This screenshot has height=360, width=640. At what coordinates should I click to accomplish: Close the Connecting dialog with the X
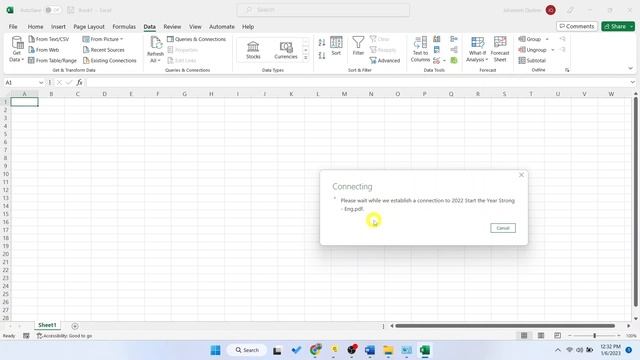[x=521, y=175]
